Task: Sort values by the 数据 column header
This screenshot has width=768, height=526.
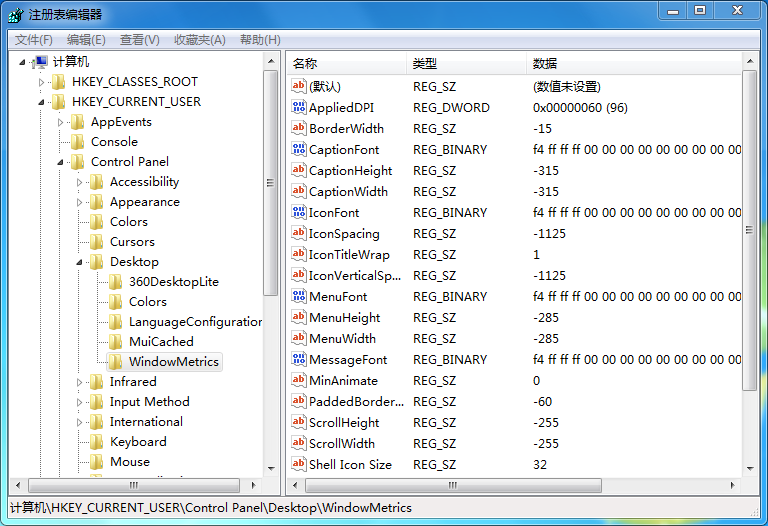Action: (634, 63)
